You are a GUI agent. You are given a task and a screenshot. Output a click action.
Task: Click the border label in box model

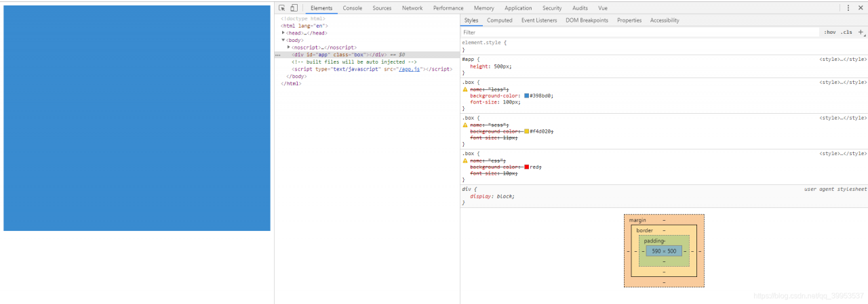click(x=644, y=230)
